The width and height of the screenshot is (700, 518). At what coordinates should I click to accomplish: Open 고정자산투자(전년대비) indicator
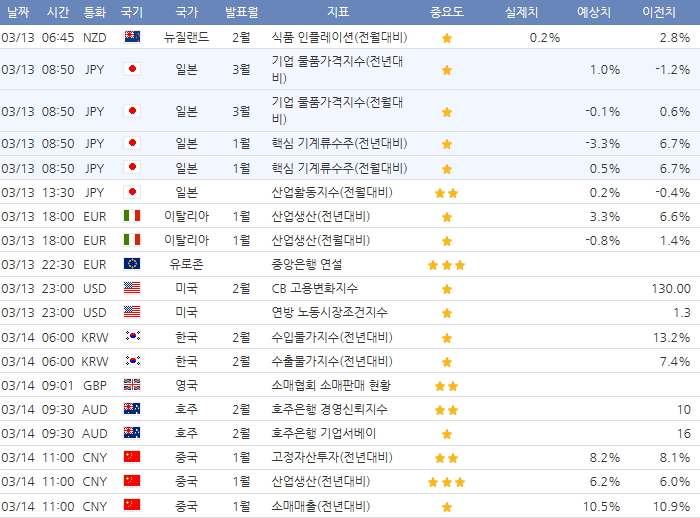[x=332, y=458]
